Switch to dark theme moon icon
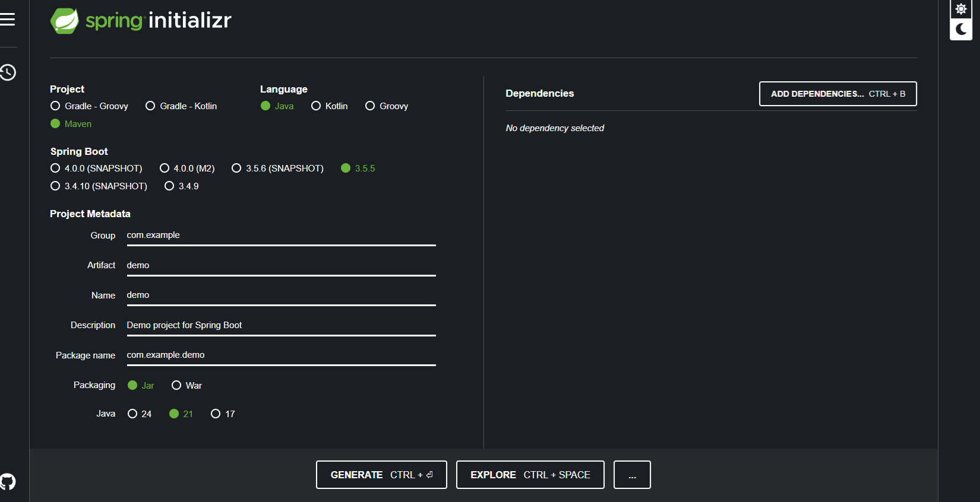This screenshot has width=980, height=502. click(961, 29)
